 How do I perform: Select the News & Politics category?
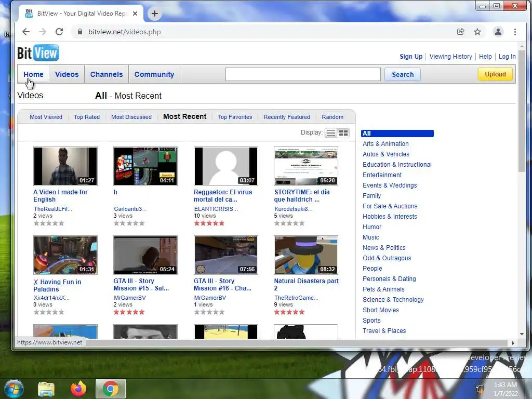click(x=384, y=248)
